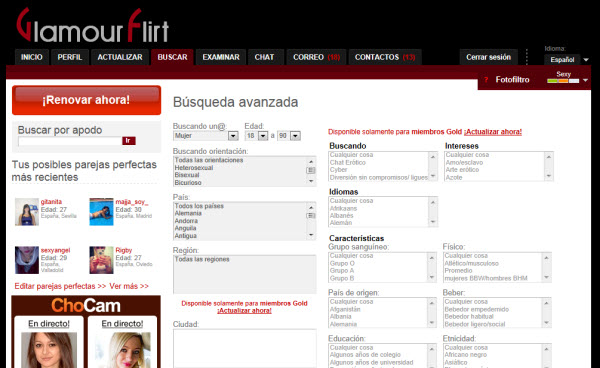Click the red Ir search button

point(129,141)
